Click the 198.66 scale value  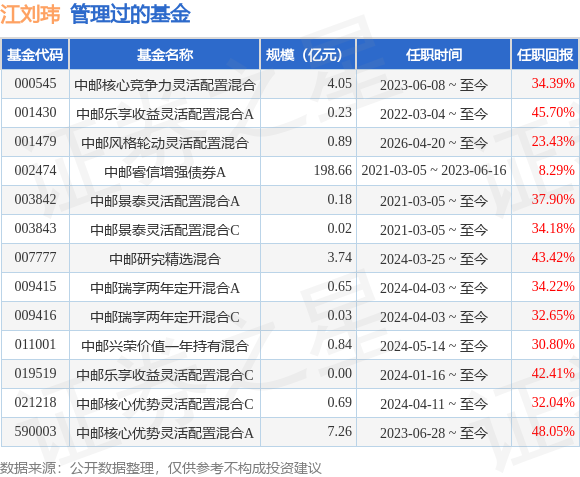tap(333, 170)
